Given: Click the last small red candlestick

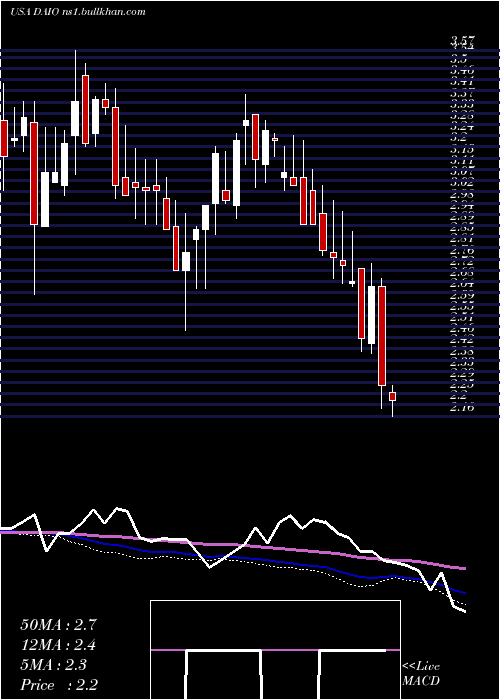Looking at the screenshot, I should [392, 396].
